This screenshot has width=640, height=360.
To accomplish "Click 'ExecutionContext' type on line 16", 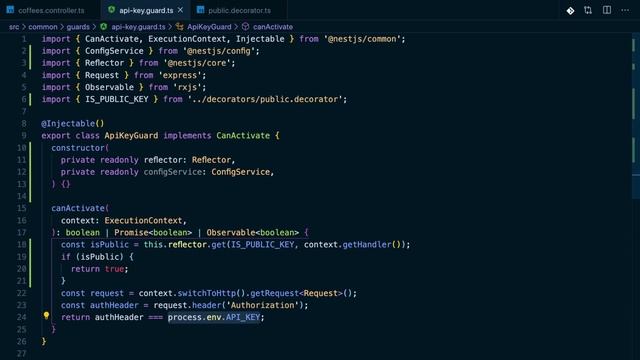I will [143, 220].
